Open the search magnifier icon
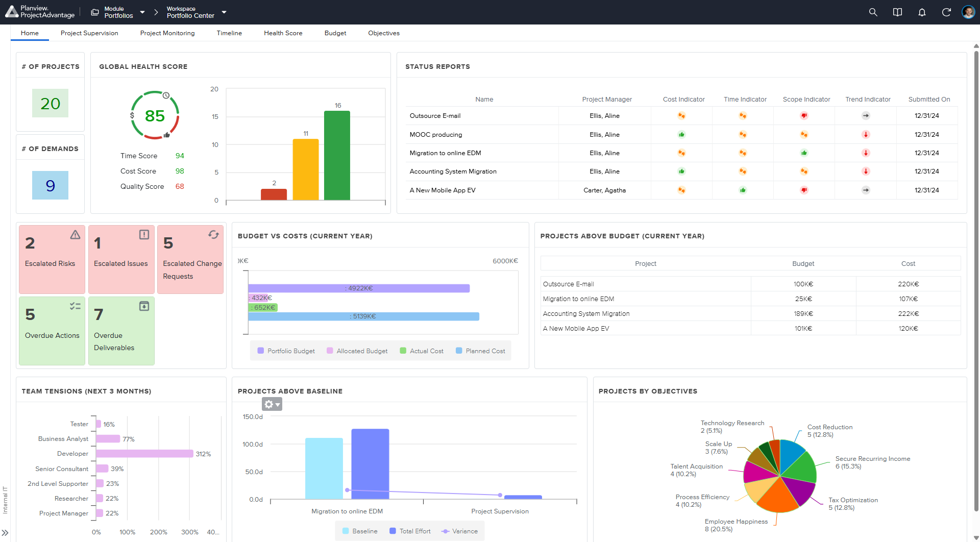This screenshot has width=980, height=542. (x=873, y=12)
